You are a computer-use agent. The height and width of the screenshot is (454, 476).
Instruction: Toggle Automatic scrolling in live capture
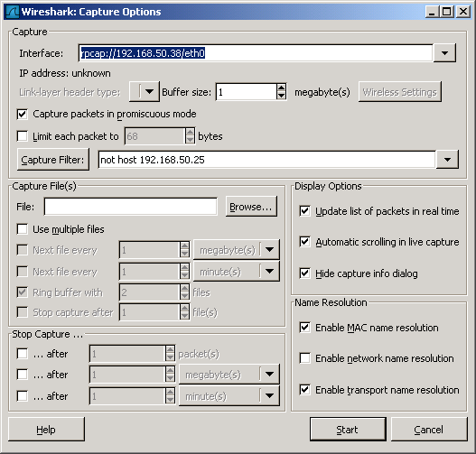[x=304, y=242]
